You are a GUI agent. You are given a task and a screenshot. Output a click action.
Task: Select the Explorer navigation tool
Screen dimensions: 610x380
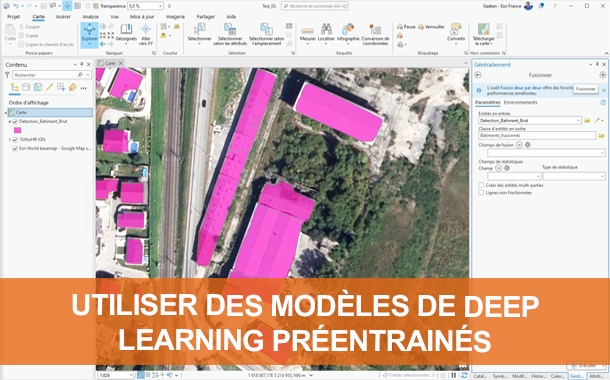click(x=89, y=34)
